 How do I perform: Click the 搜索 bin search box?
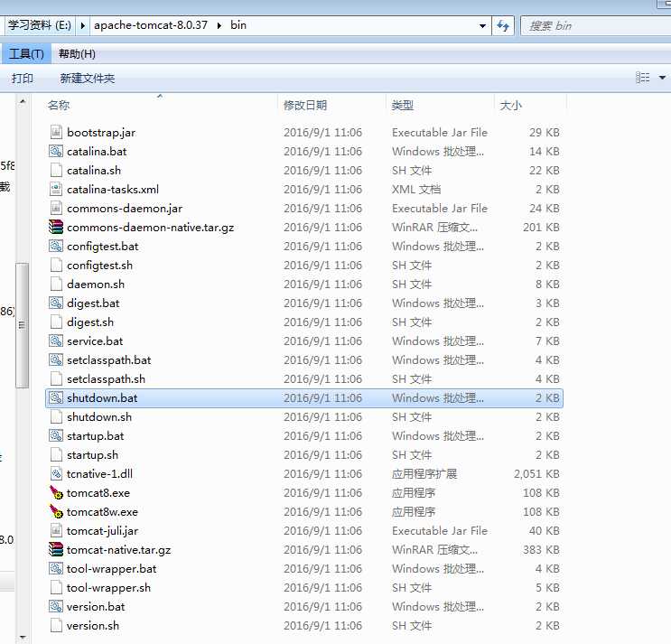pyautogui.click(x=595, y=26)
